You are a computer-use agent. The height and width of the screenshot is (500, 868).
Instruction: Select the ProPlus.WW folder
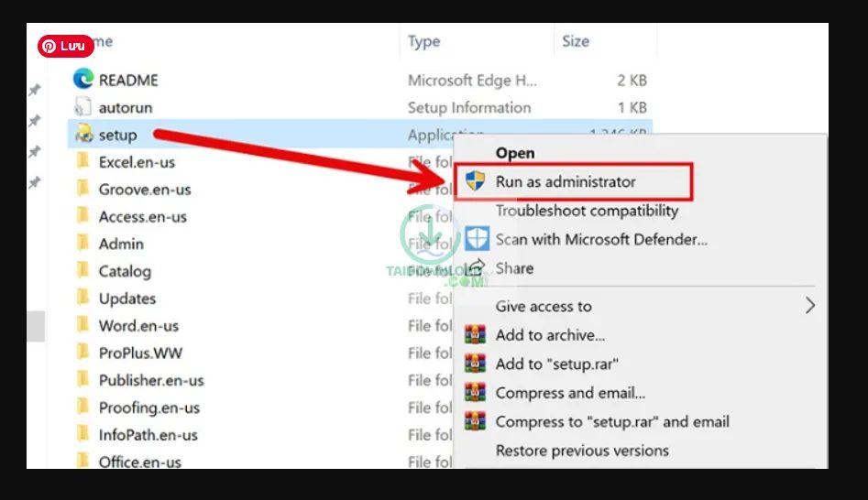pos(140,353)
